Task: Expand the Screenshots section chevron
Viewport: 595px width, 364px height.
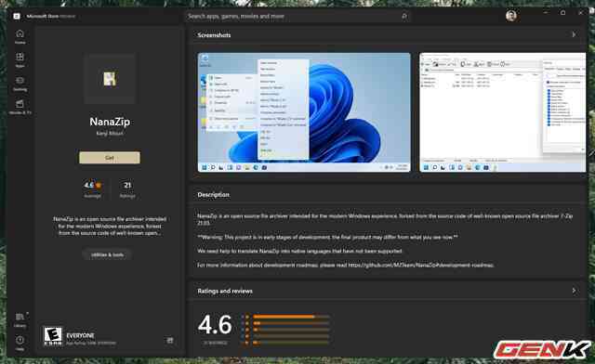Action: tap(574, 34)
